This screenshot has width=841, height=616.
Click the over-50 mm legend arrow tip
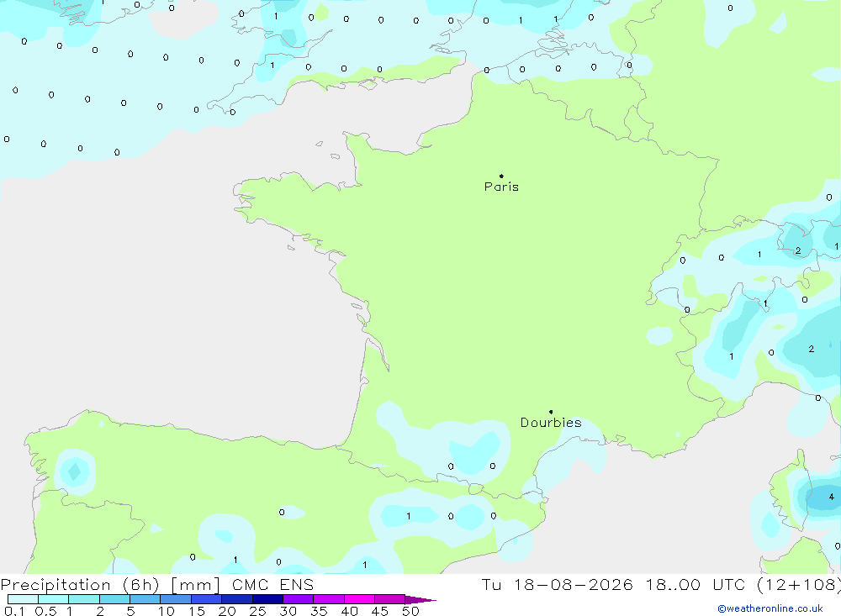pyautogui.click(x=421, y=600)
